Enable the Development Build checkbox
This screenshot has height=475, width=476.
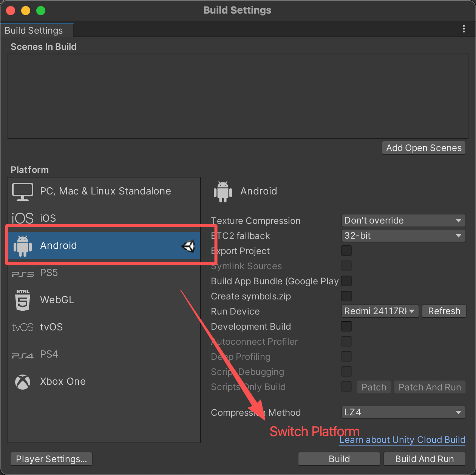pyautogui.click(x=346, y=326)
